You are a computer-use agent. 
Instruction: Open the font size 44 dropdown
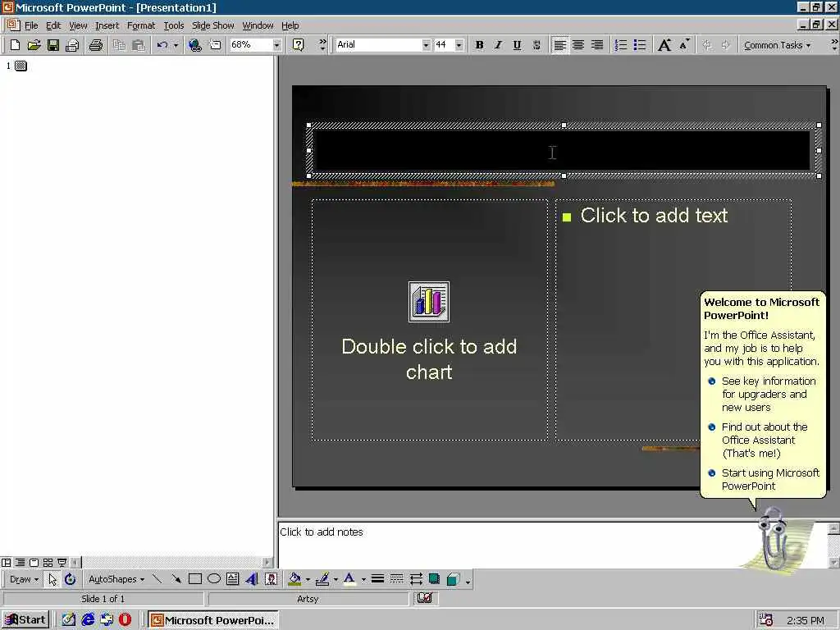tap(459, 45)
